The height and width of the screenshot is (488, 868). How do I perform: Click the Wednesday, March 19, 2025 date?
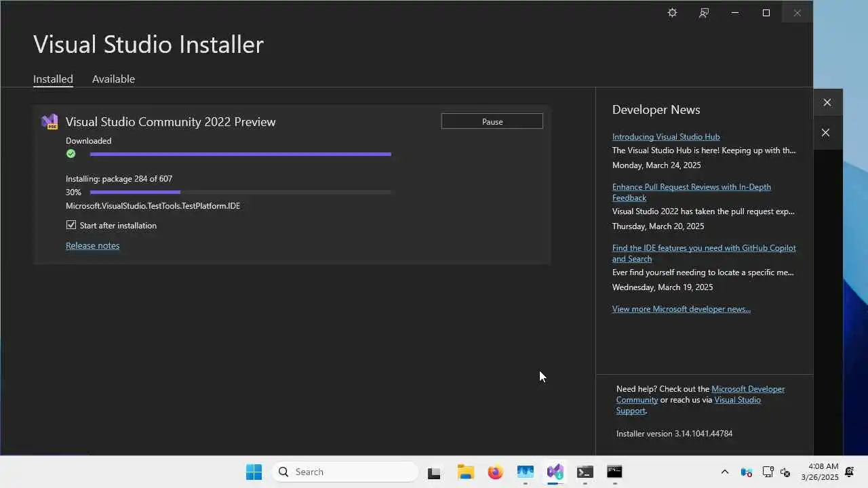click(x=663, y=287)
